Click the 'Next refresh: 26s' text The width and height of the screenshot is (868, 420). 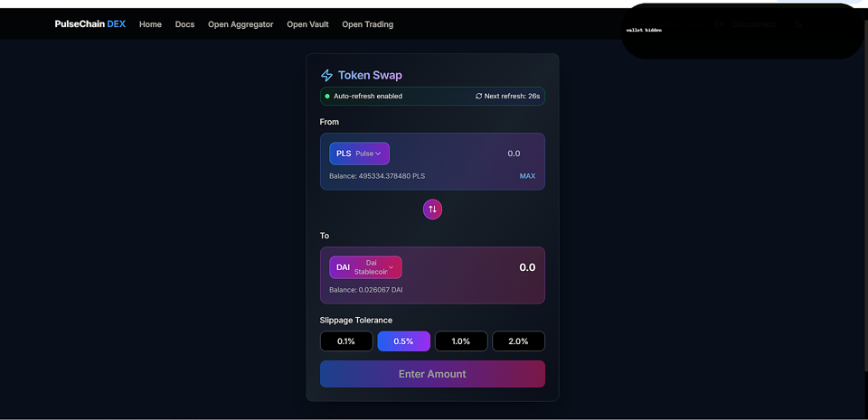pyautogui.click(x=512, y=96)
